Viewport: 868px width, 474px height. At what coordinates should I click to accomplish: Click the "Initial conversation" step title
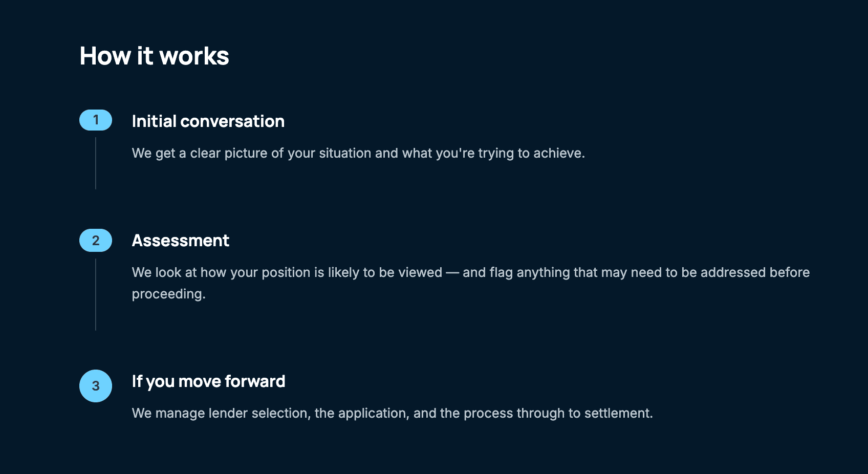pos(208,121)
